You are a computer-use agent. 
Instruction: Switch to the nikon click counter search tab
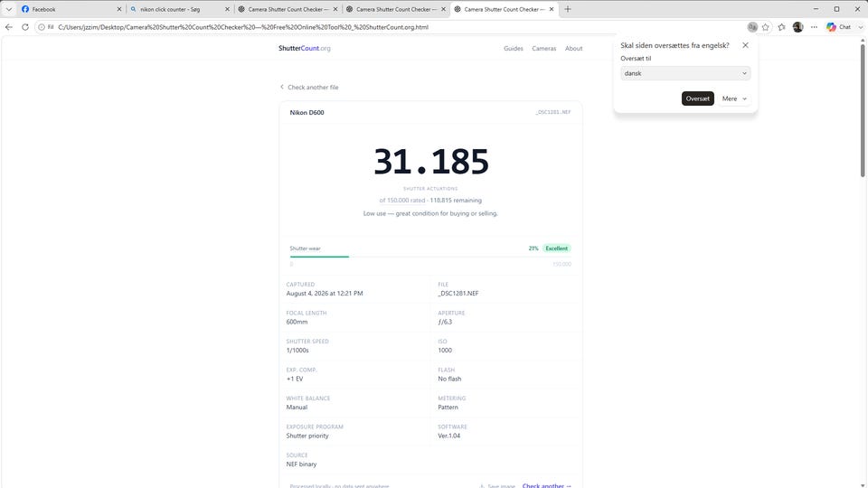[178, 9]
